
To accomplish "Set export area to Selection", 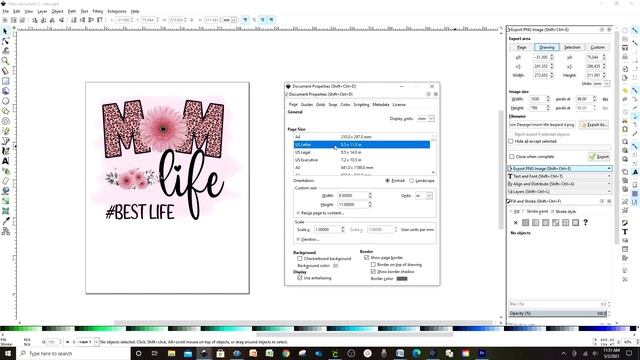I will 572,48.
